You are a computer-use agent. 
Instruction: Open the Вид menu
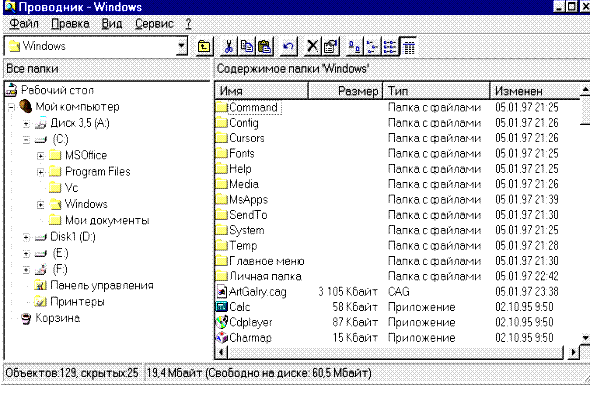(x=112, y=24)
